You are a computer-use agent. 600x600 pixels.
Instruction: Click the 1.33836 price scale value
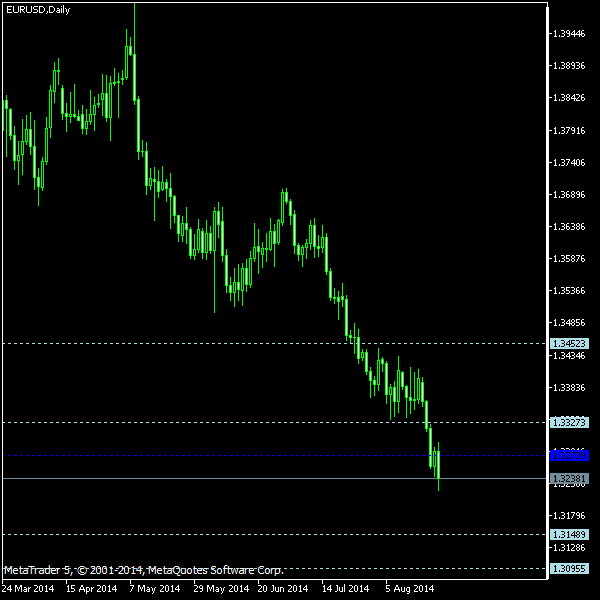pos(569,388)
